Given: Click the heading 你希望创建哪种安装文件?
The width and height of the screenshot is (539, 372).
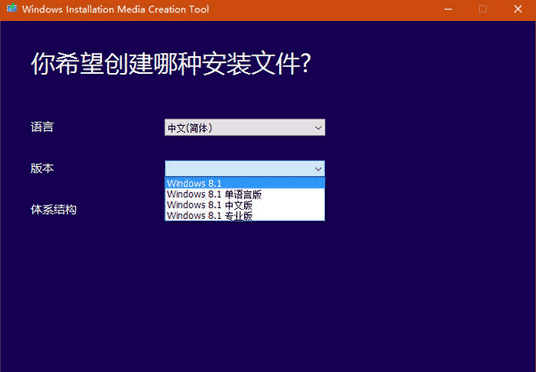Looking at the screenshot, I should coord(171,64).
